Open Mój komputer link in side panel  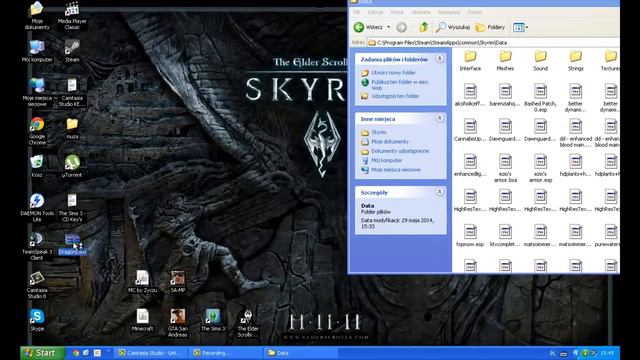point(387,160)
